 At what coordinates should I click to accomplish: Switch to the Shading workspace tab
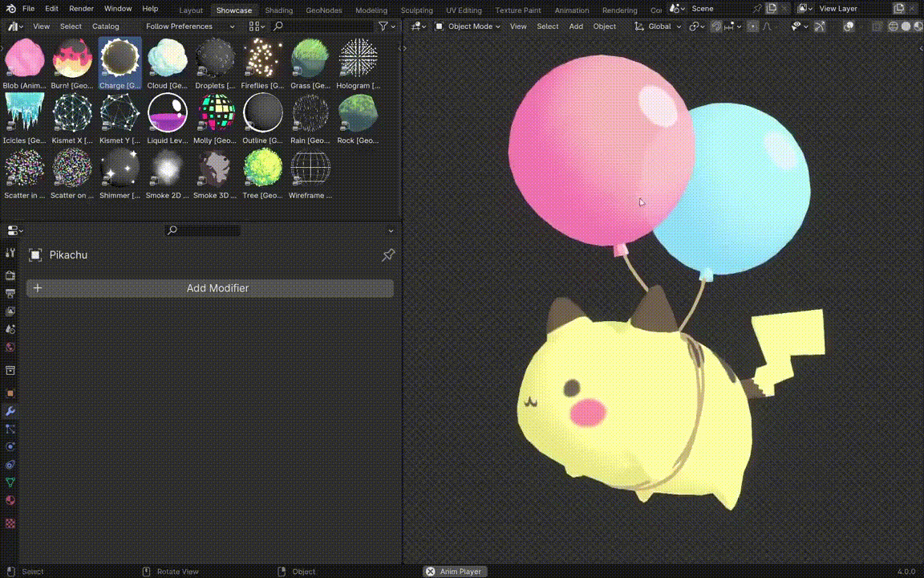[278, 10]
